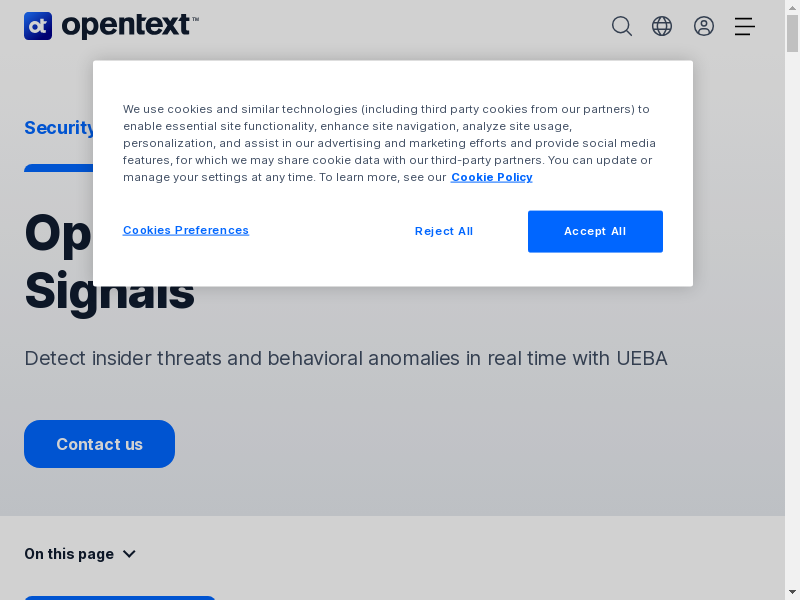Click the globe language selector icon
The height and width of the screenshot is (600, 800).
662,26
